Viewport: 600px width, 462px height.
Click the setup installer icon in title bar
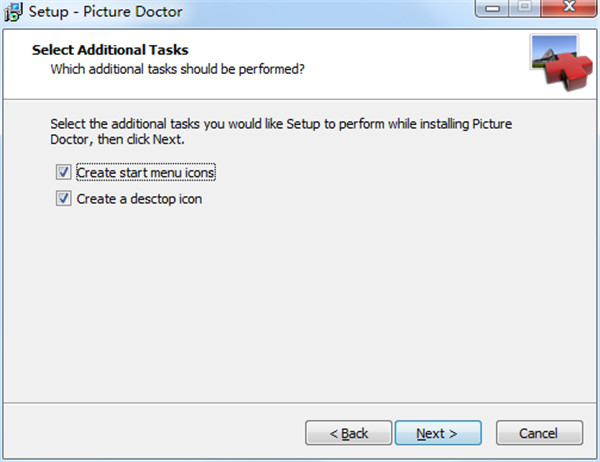(x=13, y=11)
